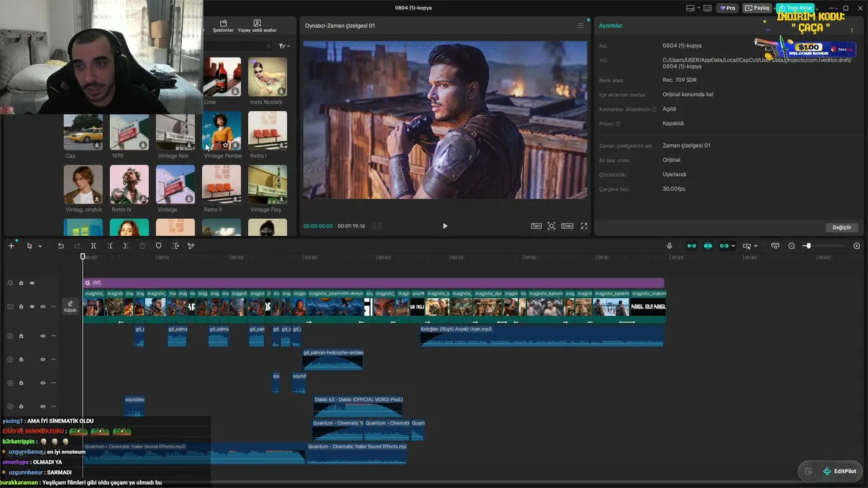Add a marker using the shield icon
Screen dimensions: 868x488
point(159,246)
